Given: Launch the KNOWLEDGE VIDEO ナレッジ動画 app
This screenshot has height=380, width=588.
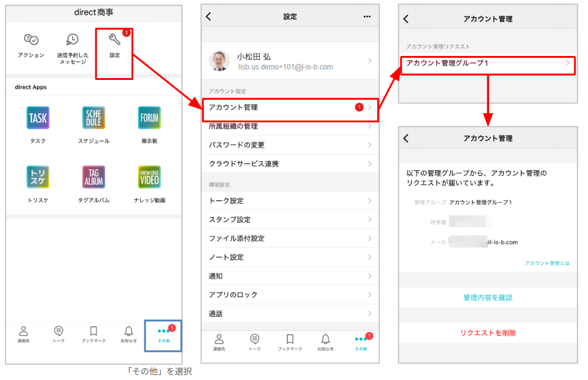Looking at the screenshot, I should [149, 176].
